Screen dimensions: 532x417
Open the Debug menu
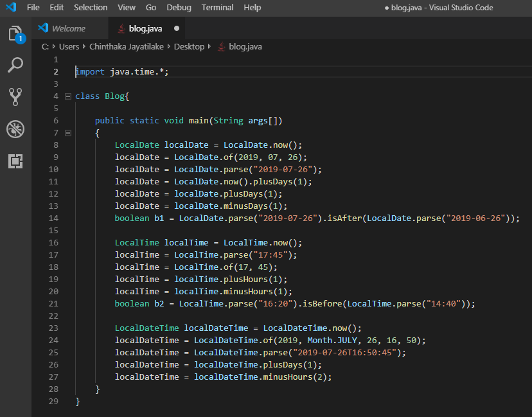pos(179,8)
